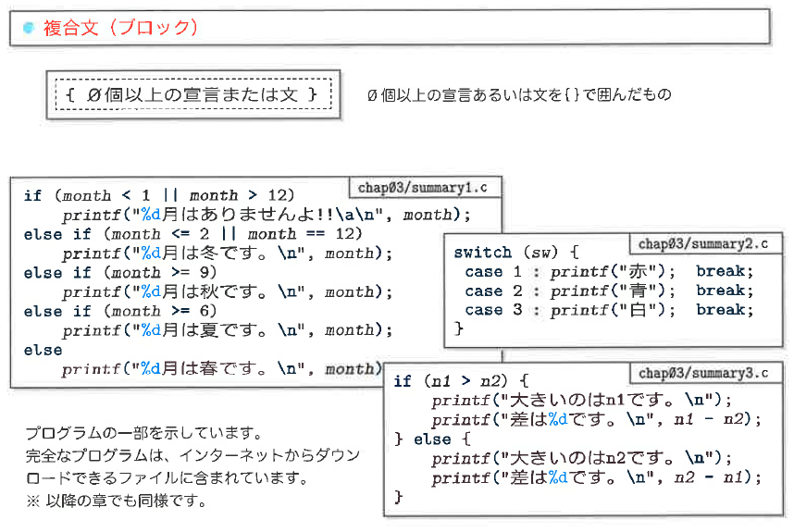Click the file label chap03/summary1.c

point(423,188)
